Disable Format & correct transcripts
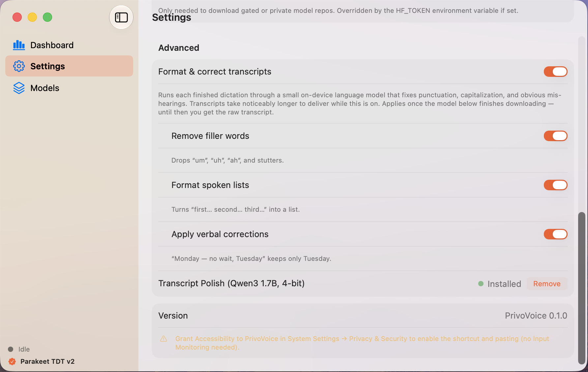The image size is (588, 372). [x=555, y=72]
